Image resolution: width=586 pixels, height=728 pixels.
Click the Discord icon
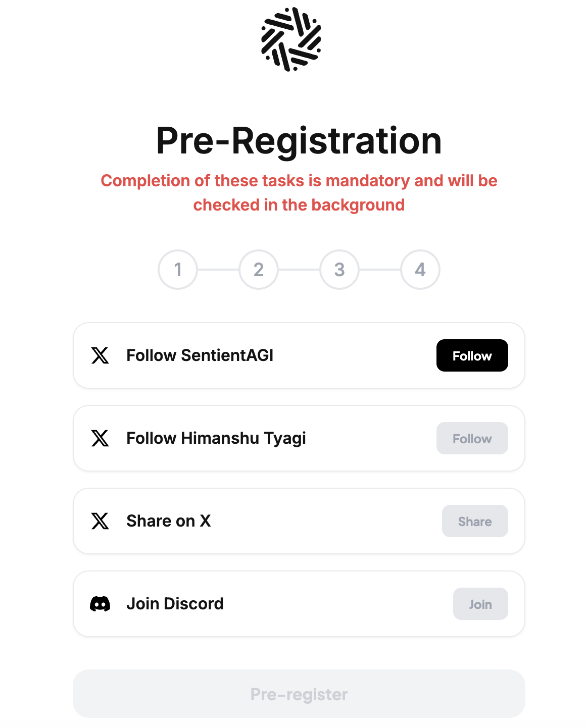(x=100, y=604)
